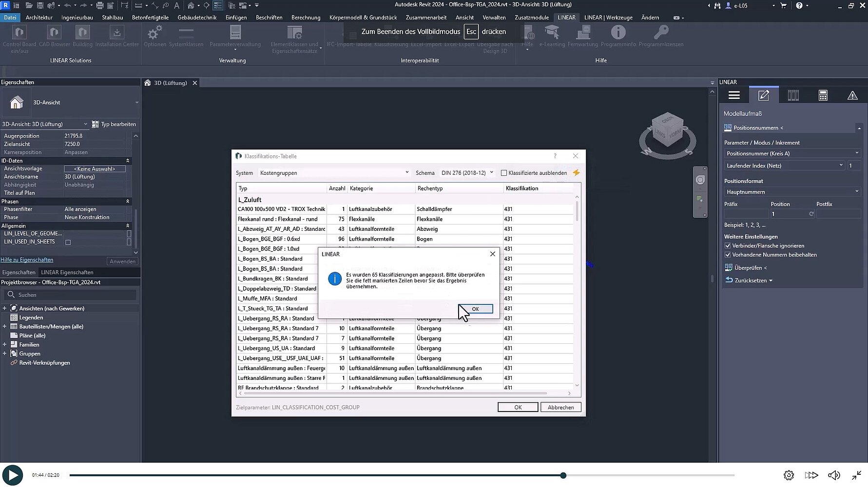Toggle the video player volume icon

(834, 475)
